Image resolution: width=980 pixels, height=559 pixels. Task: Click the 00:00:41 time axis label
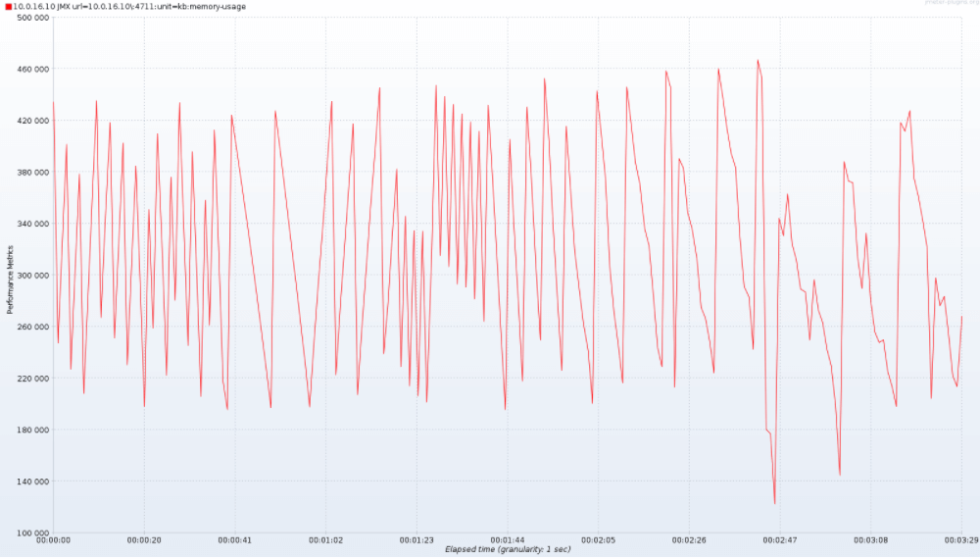coord(235,540)
